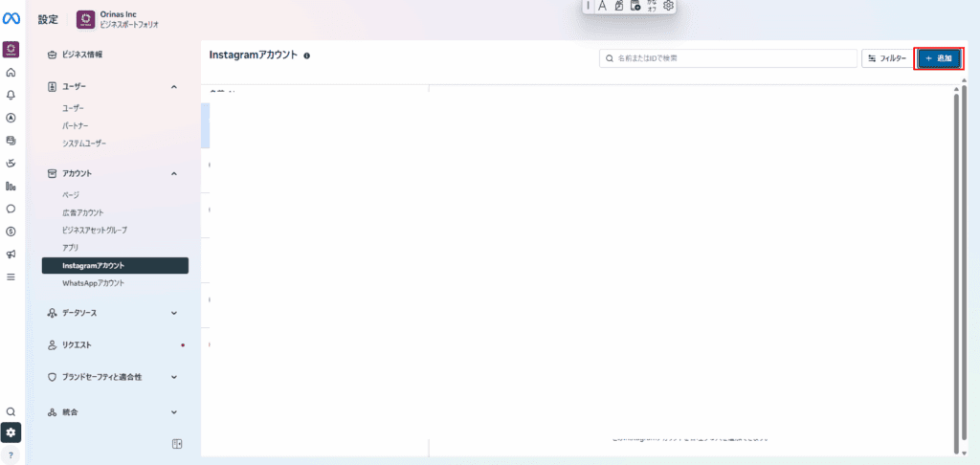Image resolution: width=980 pixels, height=465 pixels.
Task: Expand the ブランドセーフティと適合性 section
Action: (173, 377)
